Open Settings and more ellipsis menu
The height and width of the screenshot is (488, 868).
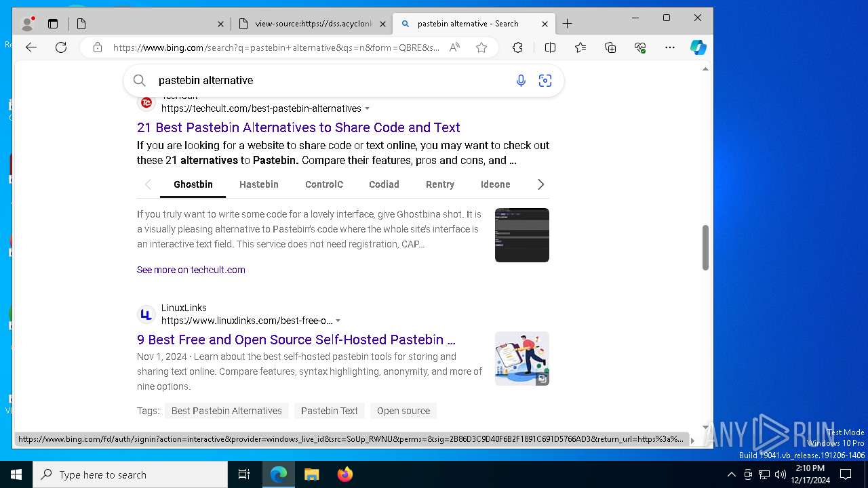click(x=670, y=47)
